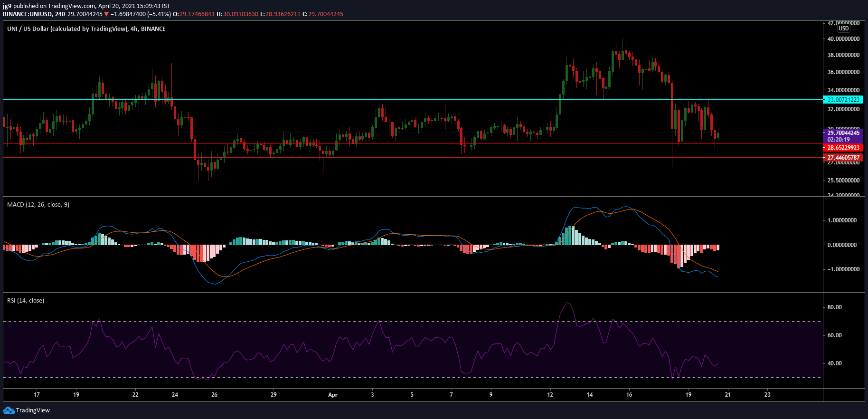This screenshot has height=419, width=868.
Task: Click the 36.00000000 price axis label
Action: (843, 72)
